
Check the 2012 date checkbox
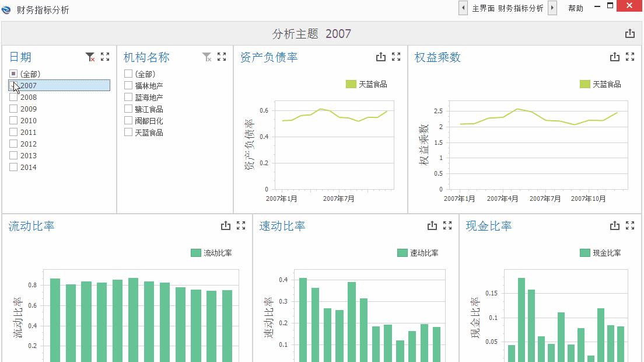coord(13,144)
